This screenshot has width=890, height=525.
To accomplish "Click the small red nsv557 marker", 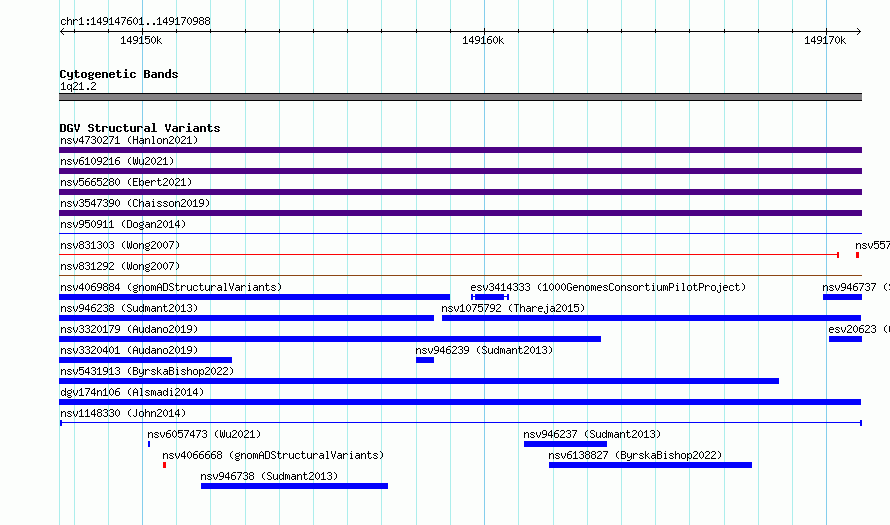I will point(857,255).
